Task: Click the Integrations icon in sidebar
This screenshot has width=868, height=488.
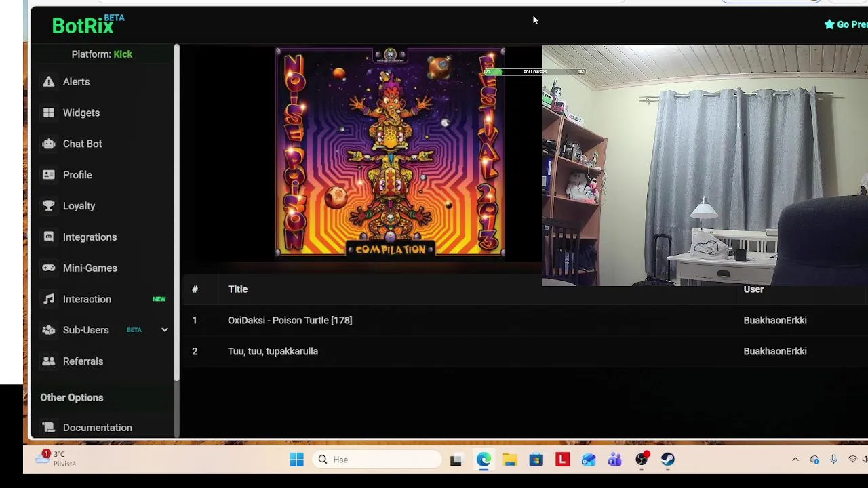Action: (49, 237)
